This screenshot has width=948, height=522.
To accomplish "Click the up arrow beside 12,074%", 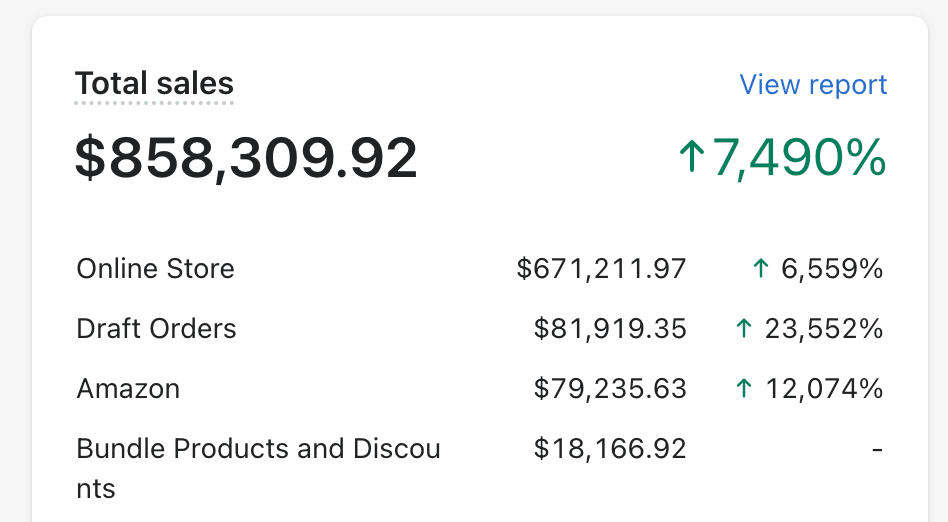I will [744, 388].
